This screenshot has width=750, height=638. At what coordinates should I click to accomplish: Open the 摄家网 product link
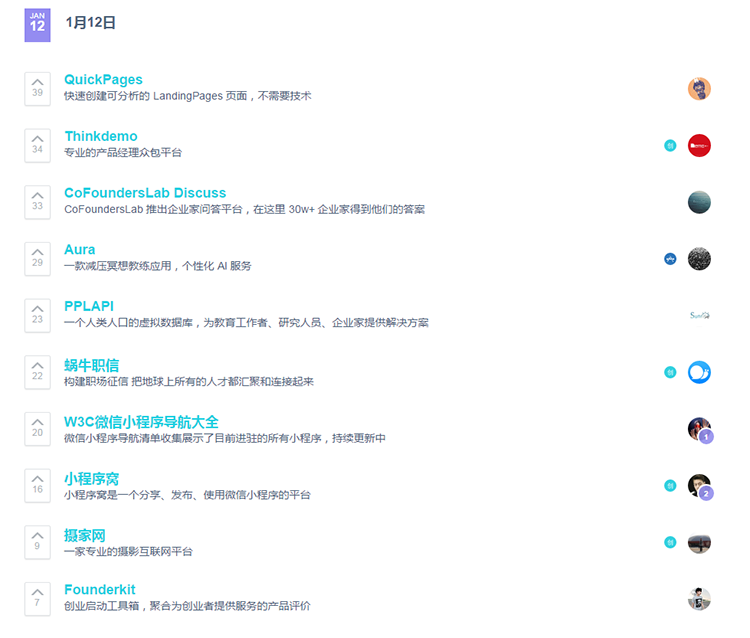[85, 535]
